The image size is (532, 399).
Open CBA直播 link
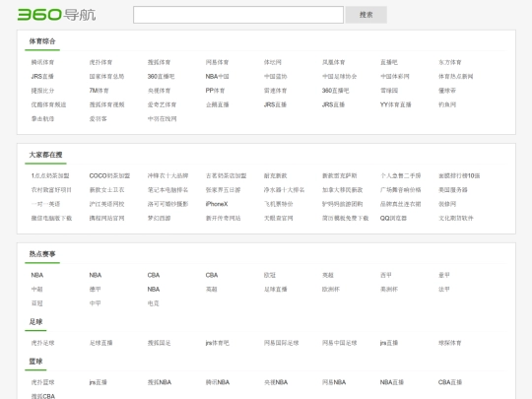450,382
